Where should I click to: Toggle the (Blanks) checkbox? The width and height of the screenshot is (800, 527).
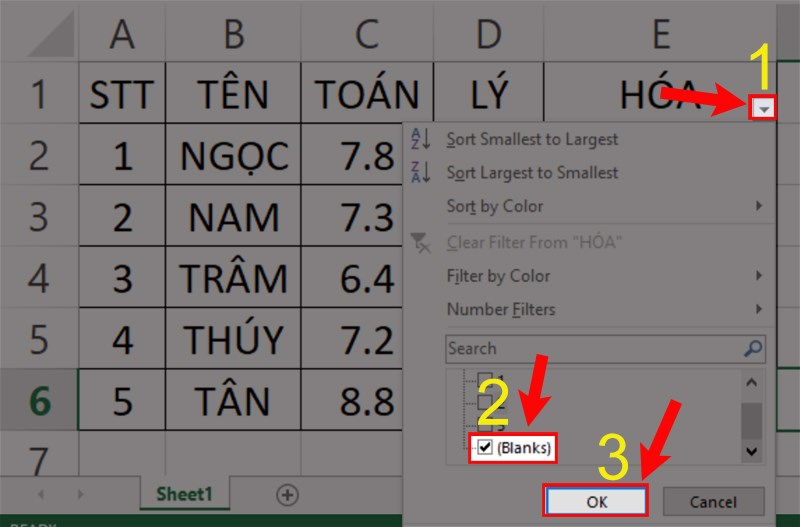[484, 447]
